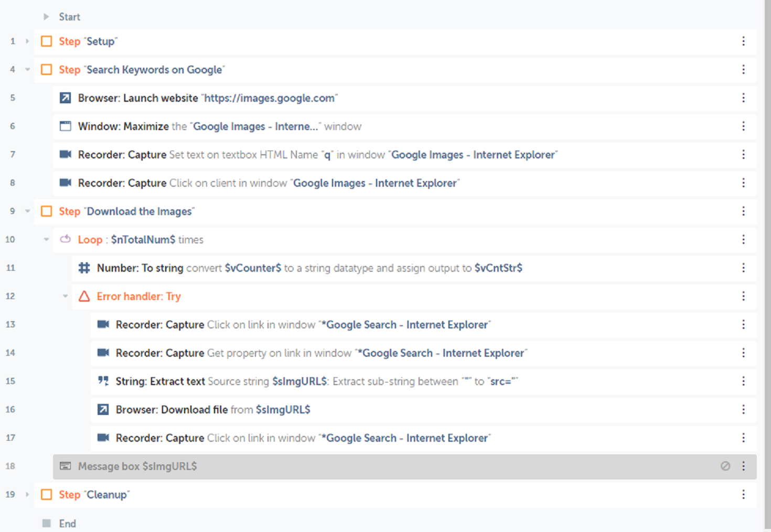Select the Message box $sImgURL$ action row
Viewport: 771px width, 532px height.
tap(367, 466)
